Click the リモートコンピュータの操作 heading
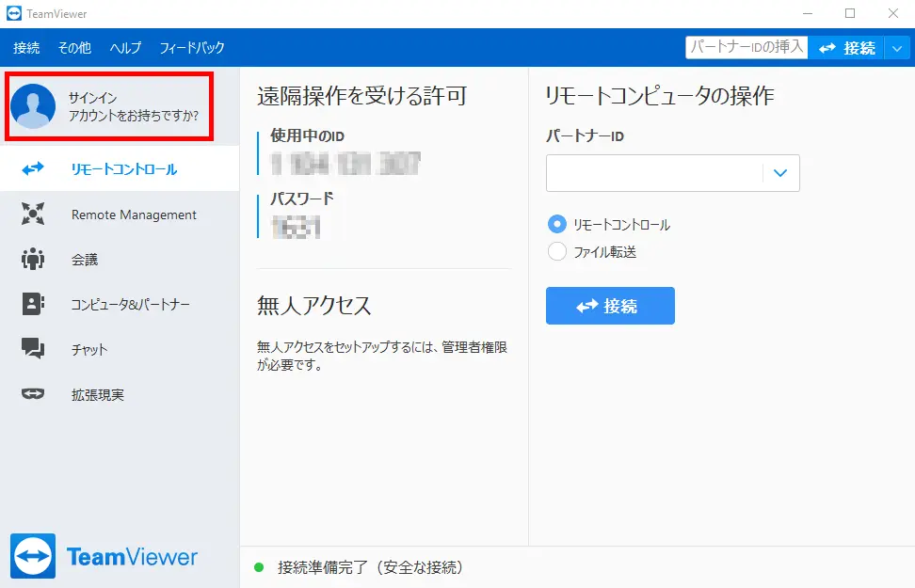 pos(659,96)
